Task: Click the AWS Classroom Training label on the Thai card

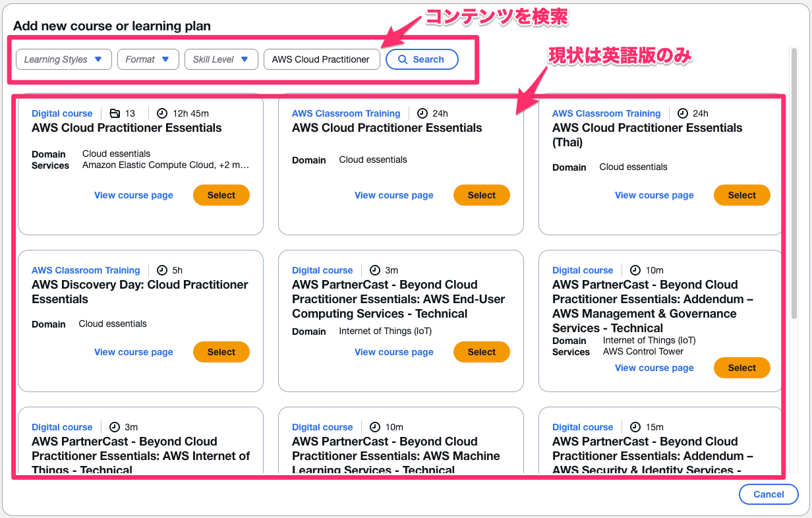Action: coord(606,113)
